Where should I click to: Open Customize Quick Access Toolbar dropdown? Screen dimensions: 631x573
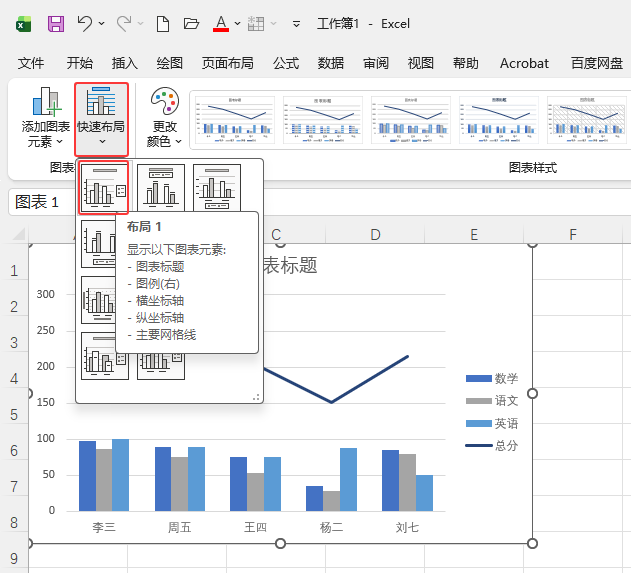[x=297, y=24]
